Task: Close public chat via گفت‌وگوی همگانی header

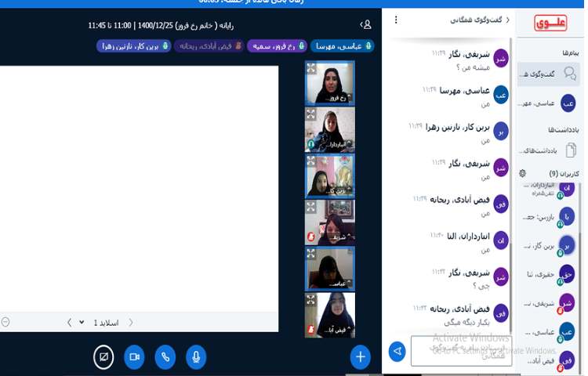Action: tap(480, 20)
